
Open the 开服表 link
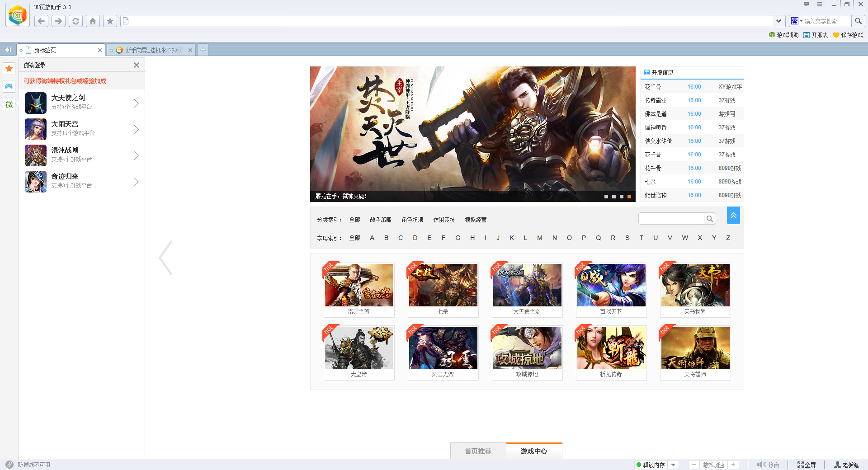(x=816, y=35)
